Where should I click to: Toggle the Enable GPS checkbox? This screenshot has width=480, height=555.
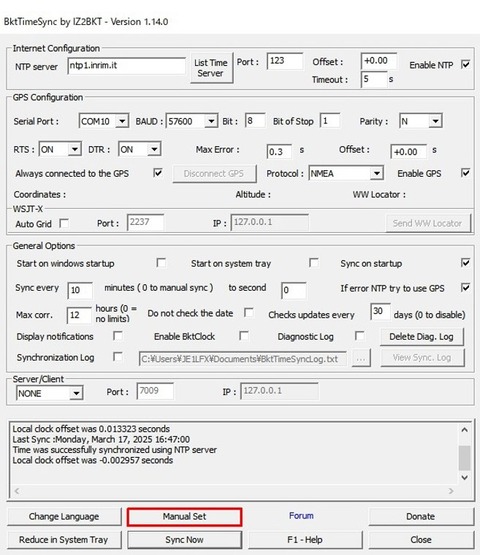[x=465, y=173]
